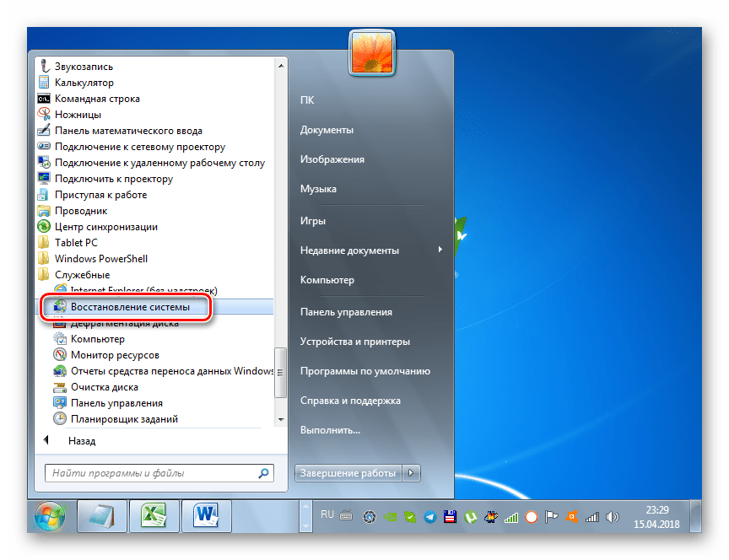Launch Командная строка
Viewport: 729px width, 560px height.
[94, 98]
